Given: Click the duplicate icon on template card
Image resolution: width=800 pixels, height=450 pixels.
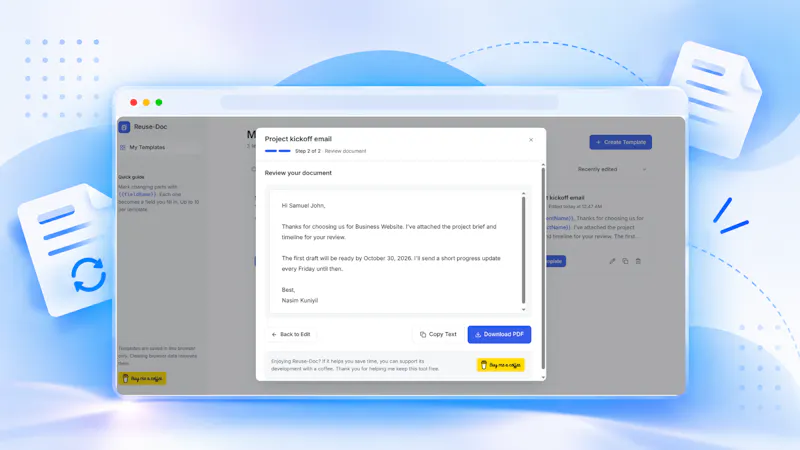Looking at the screenshot, I should (x=625, y=261).
